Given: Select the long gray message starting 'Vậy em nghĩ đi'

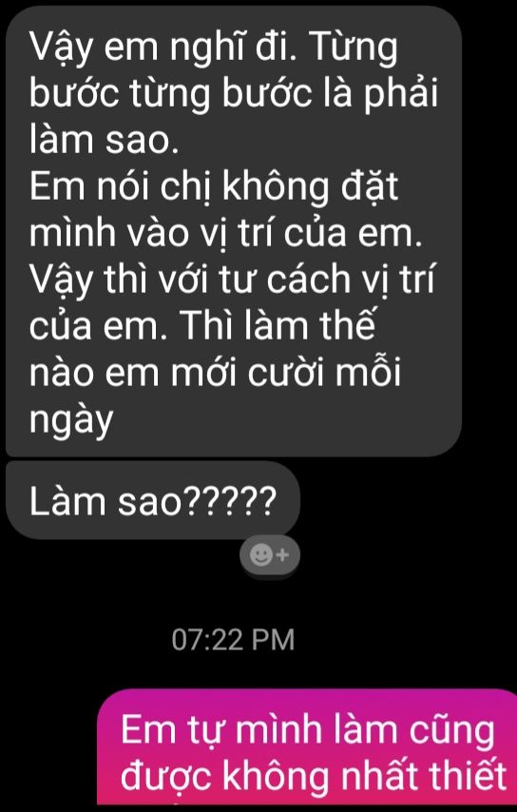Looking at the screenshot, I should click(234, 231).
